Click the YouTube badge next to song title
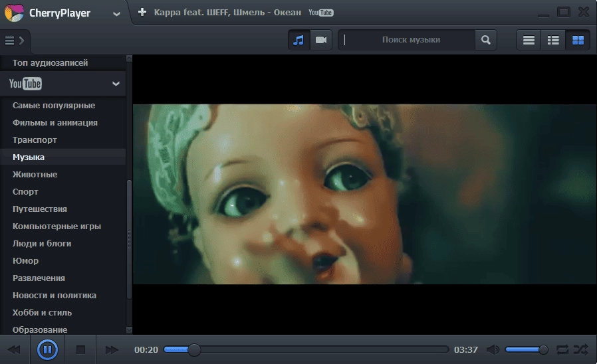Screen dimensions: 597x364 pos(320,13)
